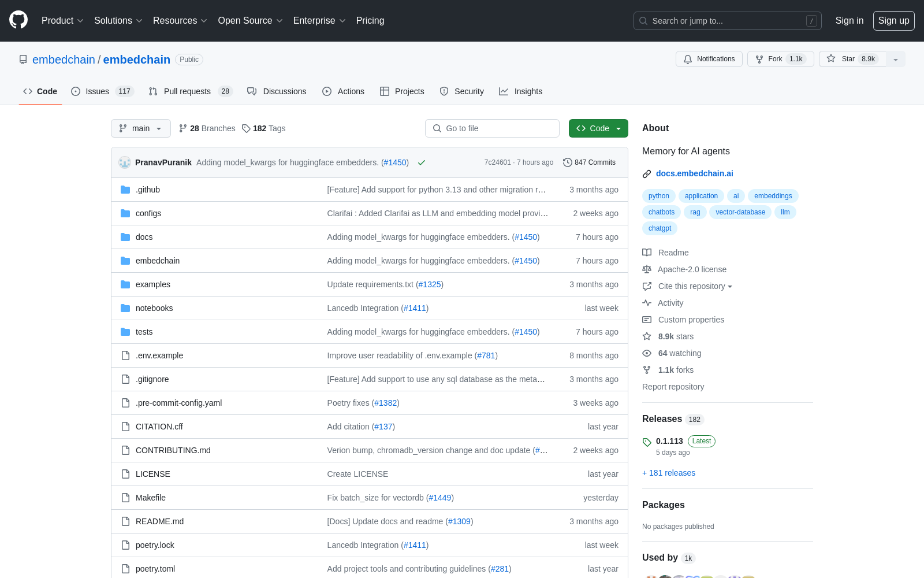Click the CITATION.cff file icon
Viewport: 924px width, 578px height.
pyautogui.click(x=125, y=427)
